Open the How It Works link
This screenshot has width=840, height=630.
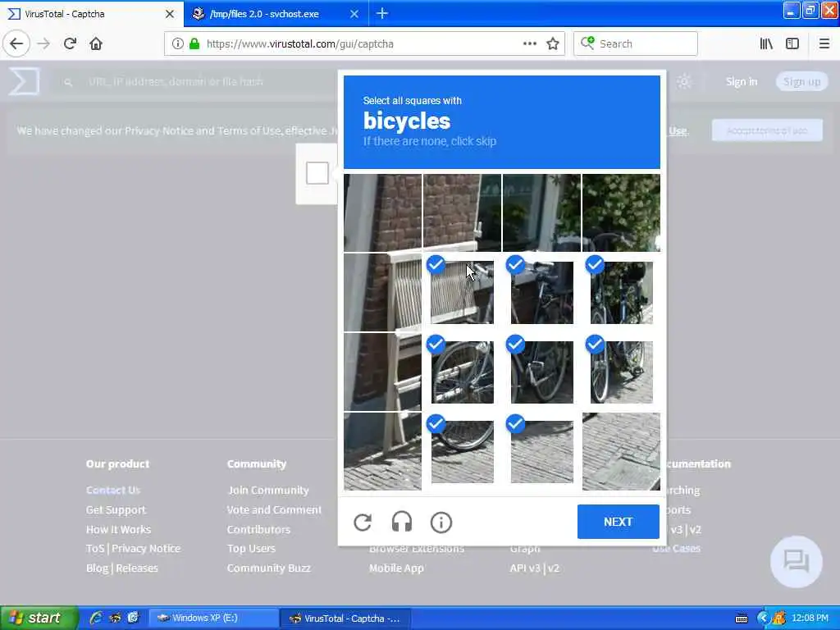point(118,529)
